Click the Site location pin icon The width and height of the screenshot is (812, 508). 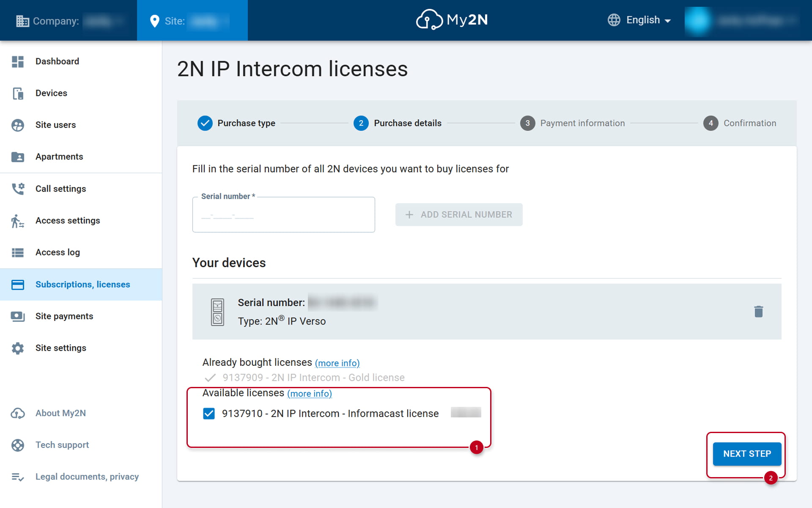point(155,21)
